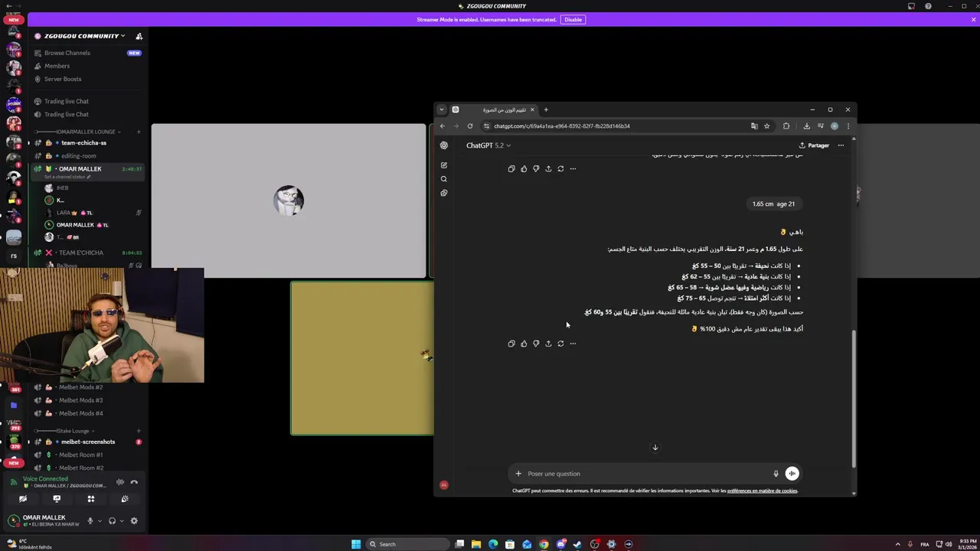Click the browser address bar URL
The height and width of the screenshot is (551, 980).
coord(562,126)
